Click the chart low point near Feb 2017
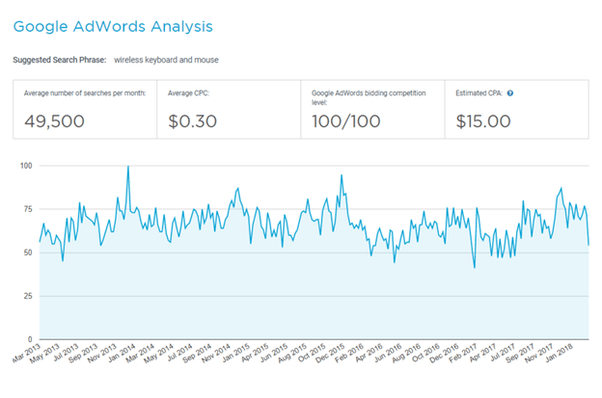Screen dimensions: 602x398 pos(475,268)
